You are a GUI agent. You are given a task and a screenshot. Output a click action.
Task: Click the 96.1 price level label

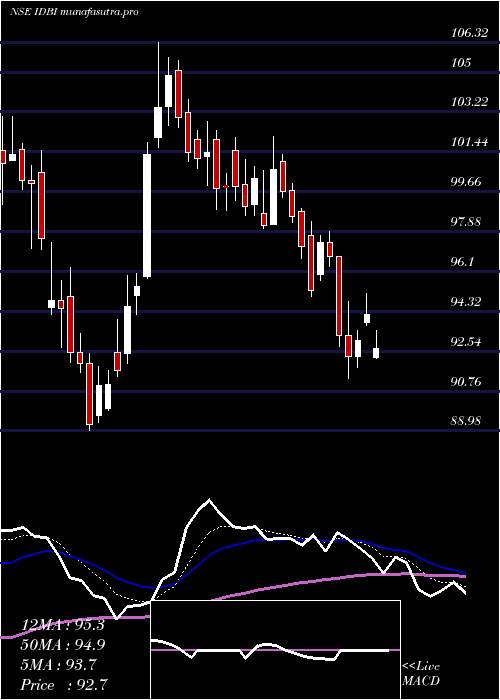pos(463,262)
